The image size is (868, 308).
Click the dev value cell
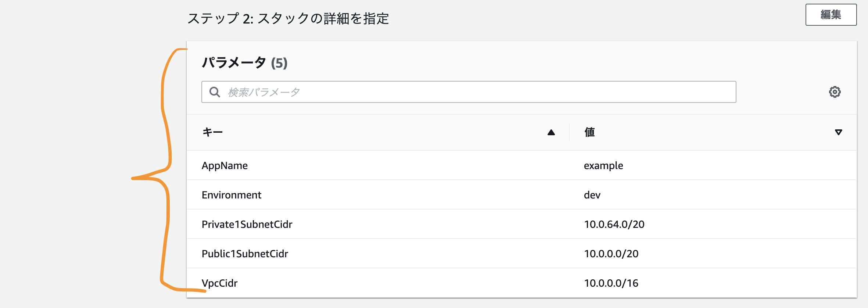[592, 195]
